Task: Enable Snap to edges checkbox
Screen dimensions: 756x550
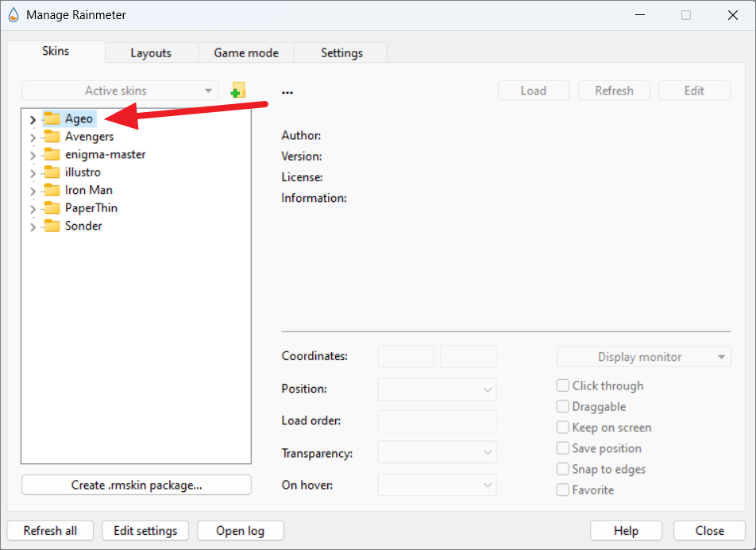Action: 562,469
